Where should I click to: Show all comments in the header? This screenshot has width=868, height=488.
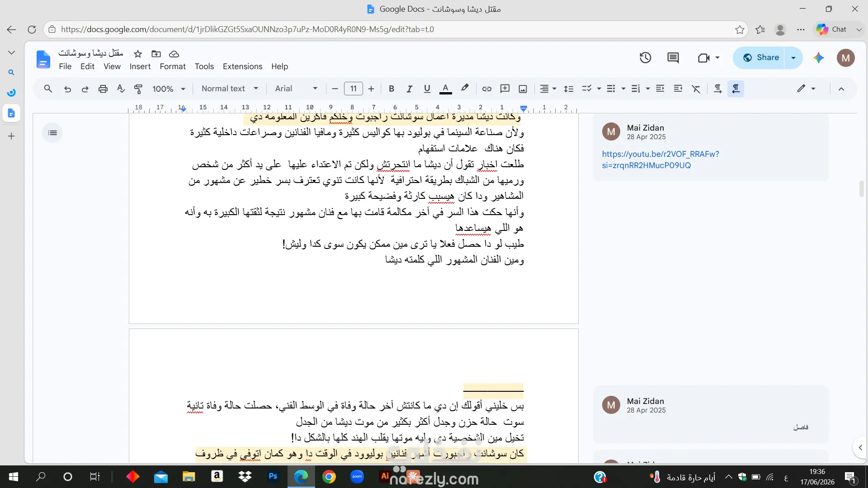pos(673,58)
